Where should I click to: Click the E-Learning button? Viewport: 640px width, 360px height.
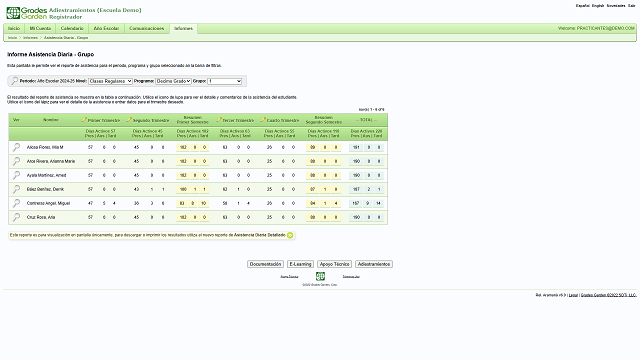click(300, 264)
